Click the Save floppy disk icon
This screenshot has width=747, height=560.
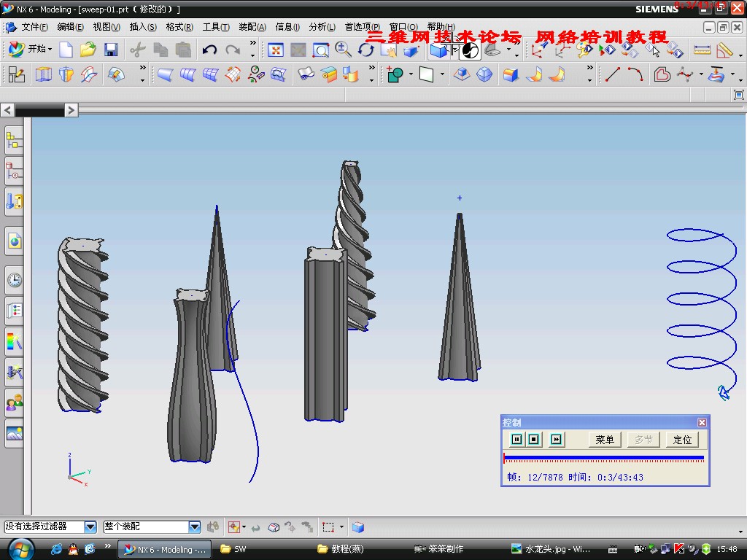(x=111, y=50)
